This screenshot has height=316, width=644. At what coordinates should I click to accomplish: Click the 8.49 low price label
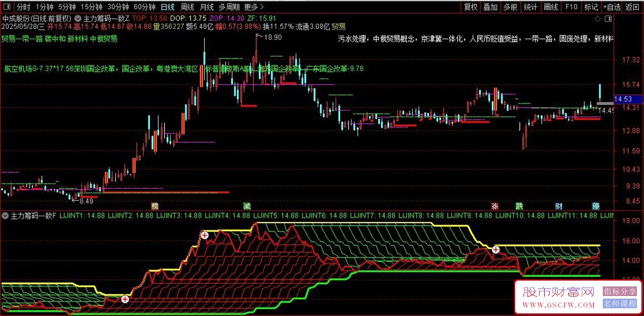point(86,201)
